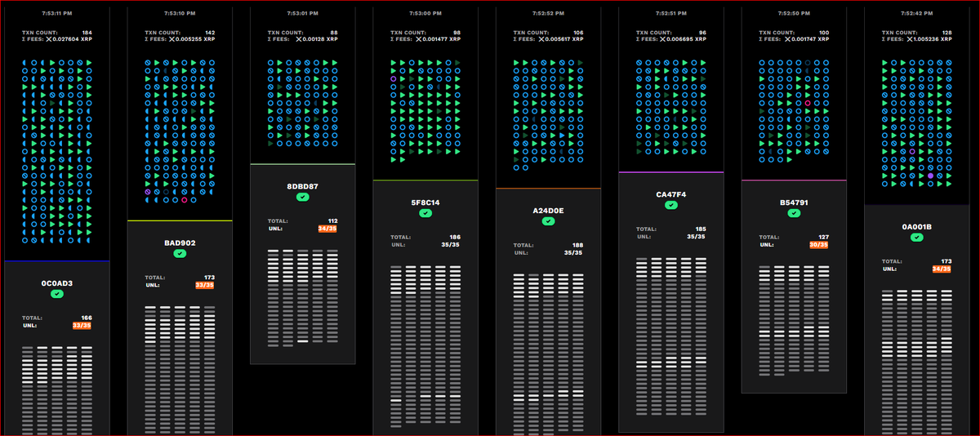Click the total value 186
980x436 pixels.
(x=455, y=237)
